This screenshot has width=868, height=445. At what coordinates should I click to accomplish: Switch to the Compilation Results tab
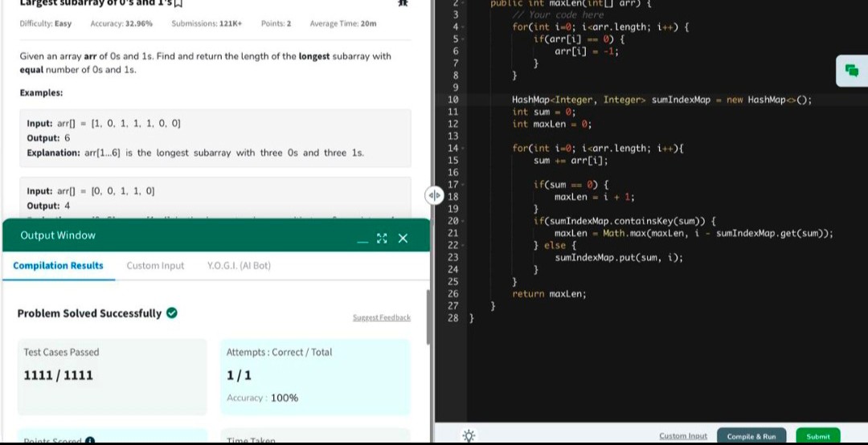click(58, 266)
